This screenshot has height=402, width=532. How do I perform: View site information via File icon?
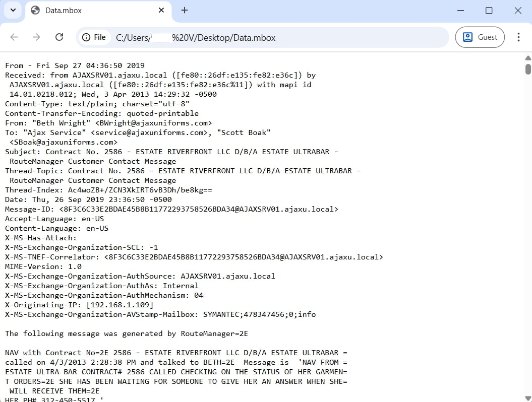point(94,37)
